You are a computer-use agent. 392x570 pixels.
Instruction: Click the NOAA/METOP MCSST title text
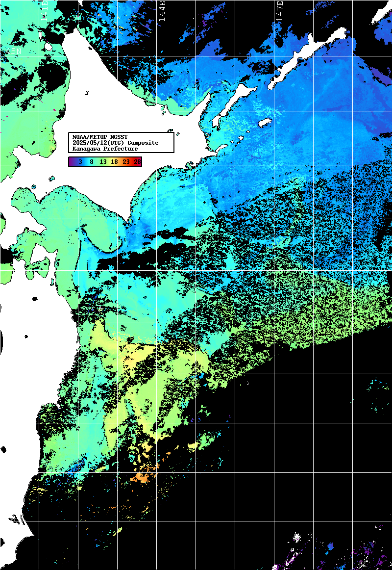click(100, 137)
